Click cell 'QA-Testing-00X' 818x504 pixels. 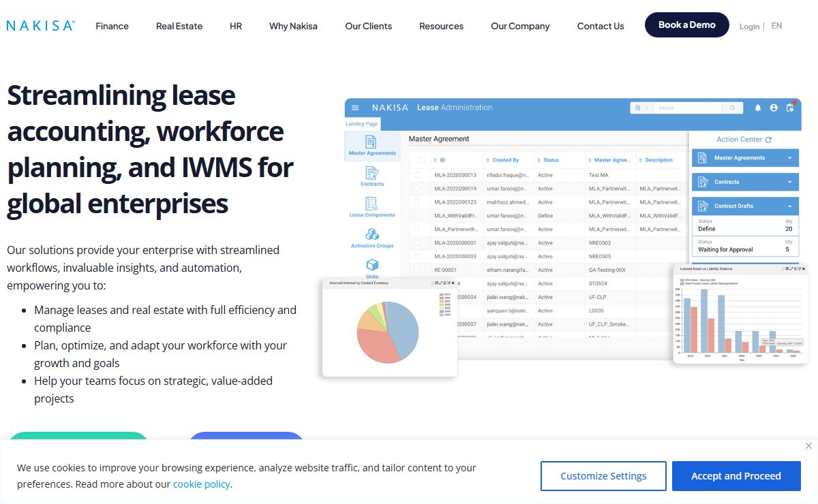pyautogui.click(x=605, y=270)
